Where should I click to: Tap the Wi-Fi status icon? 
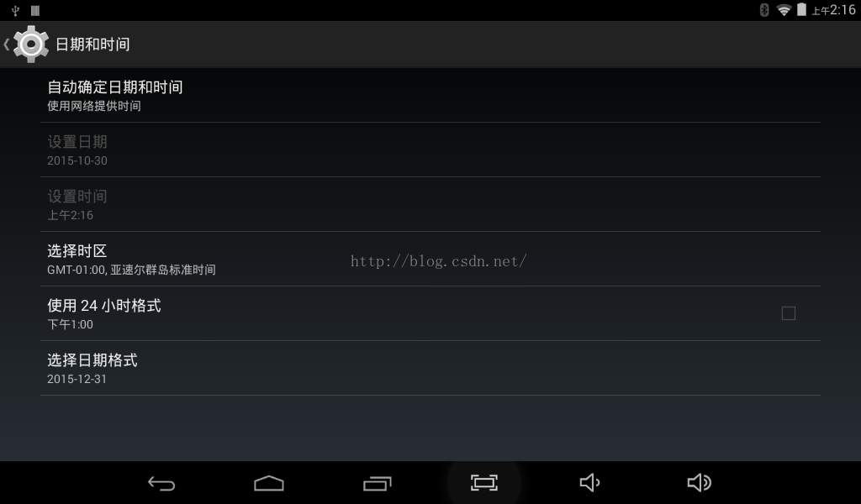[x=784, y=10]
